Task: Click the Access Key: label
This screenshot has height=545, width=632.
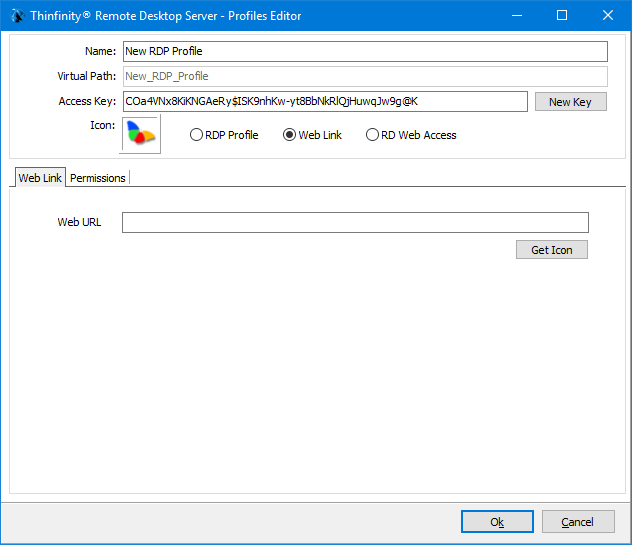Action: click(87, 101)
